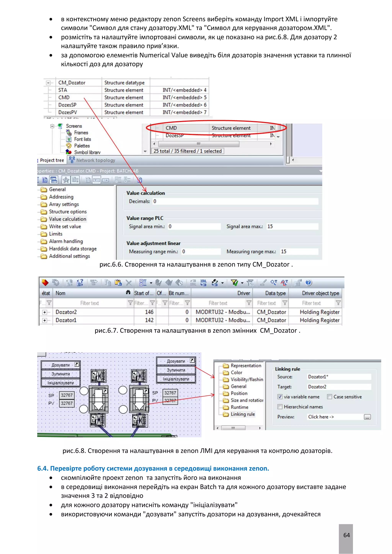The height and width of the screenshot is (554, 392).
Task: Click the Paste icon in variables toolbar
Action: pos(118,283)
